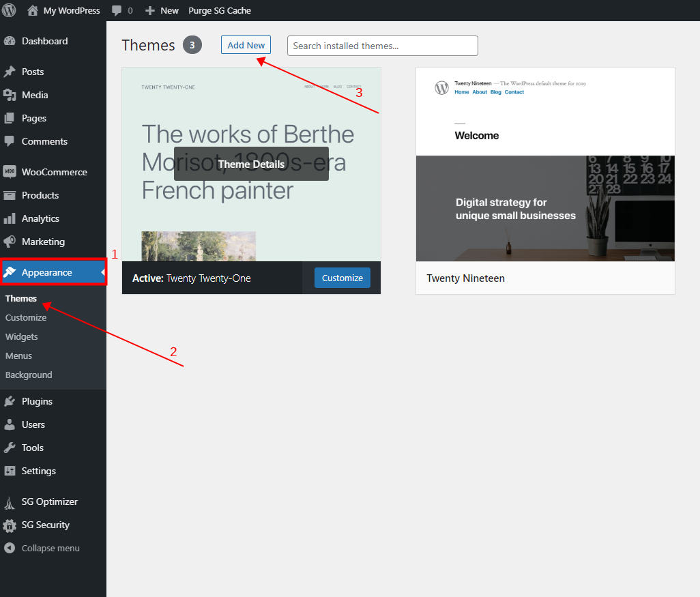The width and height of the screenshot is (700, 597).
Task: Click the SG Optimizer rocket icon
Action: [x=10, y=502]
